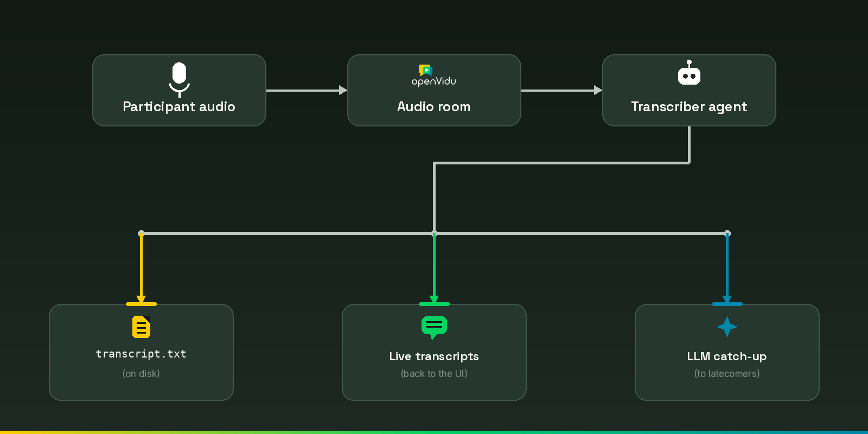Click the yellow document file icon

pyautogui.click(x=141, y=327)
